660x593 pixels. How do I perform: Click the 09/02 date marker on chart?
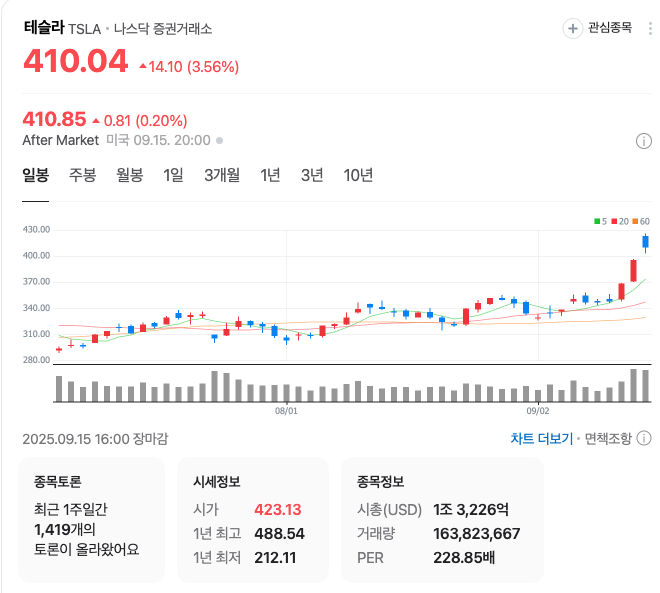coord(538,411)
